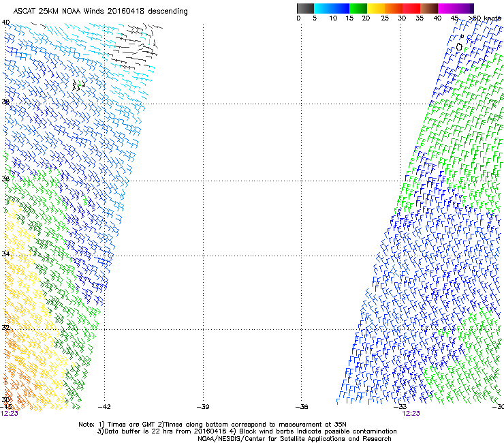This screenshot has height=443, width=504.
Task: Click the '>50 knots' legend label
Action: pyautogui.click(x=484, y=18)
